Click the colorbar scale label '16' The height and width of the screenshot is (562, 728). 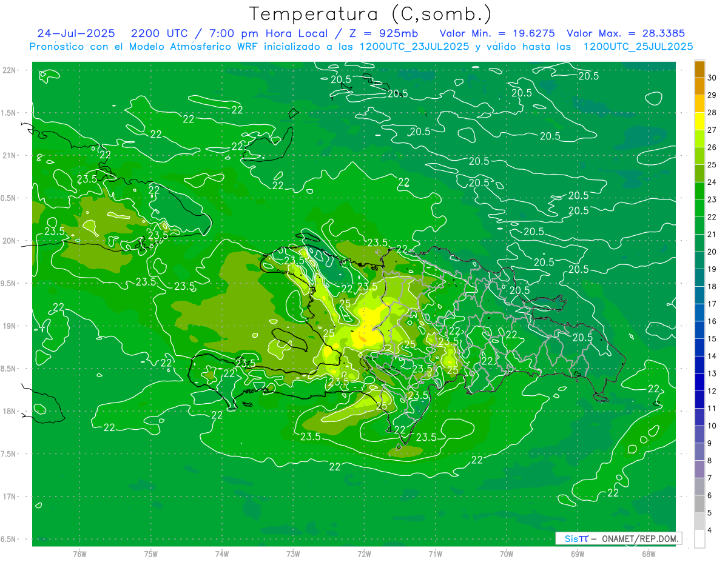pos(712,321)
